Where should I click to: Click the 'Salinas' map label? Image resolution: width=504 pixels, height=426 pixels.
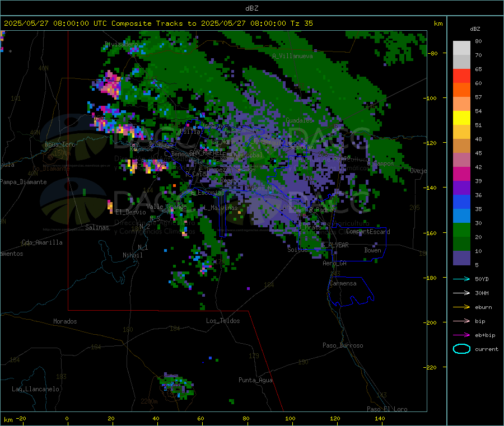(x=97, y=227)
